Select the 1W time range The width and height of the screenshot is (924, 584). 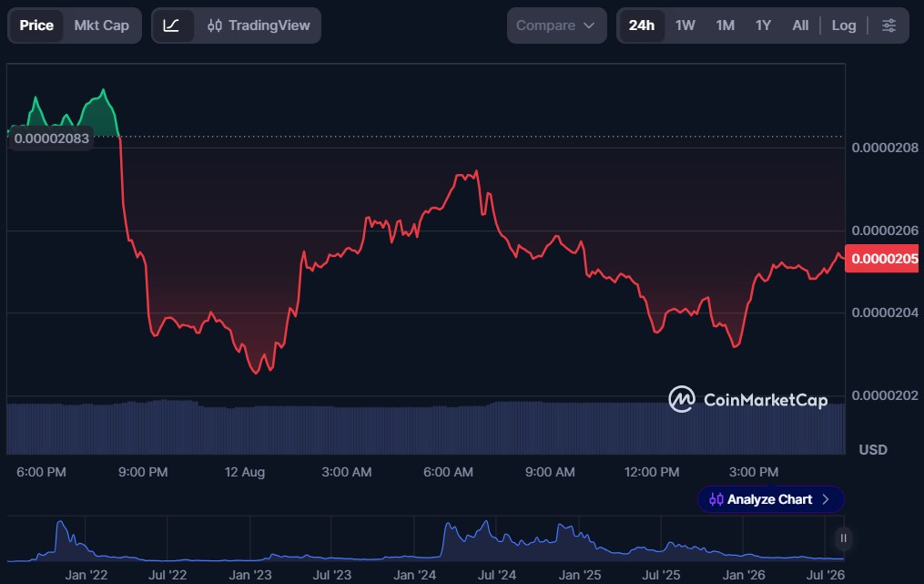pyautogui.click(x=685, y=26)
